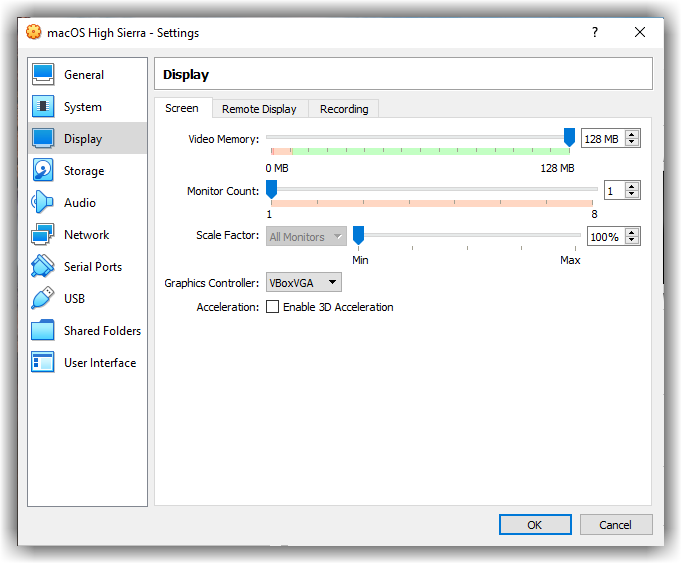Click the Serial Ports connector icon
Viewport: 682px width, 564px height.
[43, 267]
